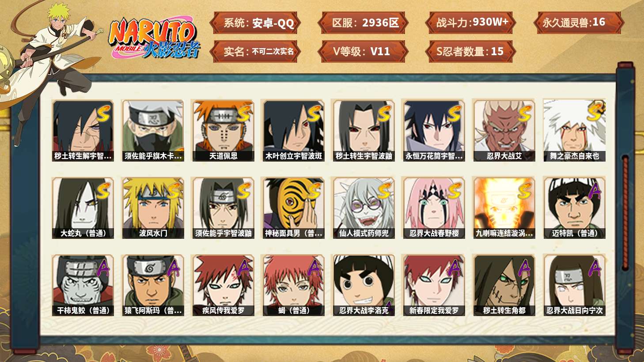Viewport: 644px width, 362px height.
Task: Pick the 仙人模式药师兜 ninja icon
Action: point(364,208)
